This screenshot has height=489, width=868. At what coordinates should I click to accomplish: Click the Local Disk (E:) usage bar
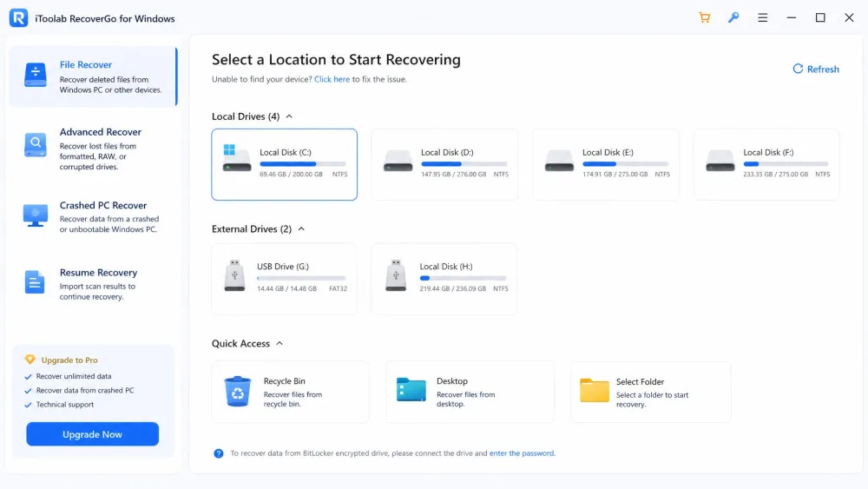tap(626, 164)
